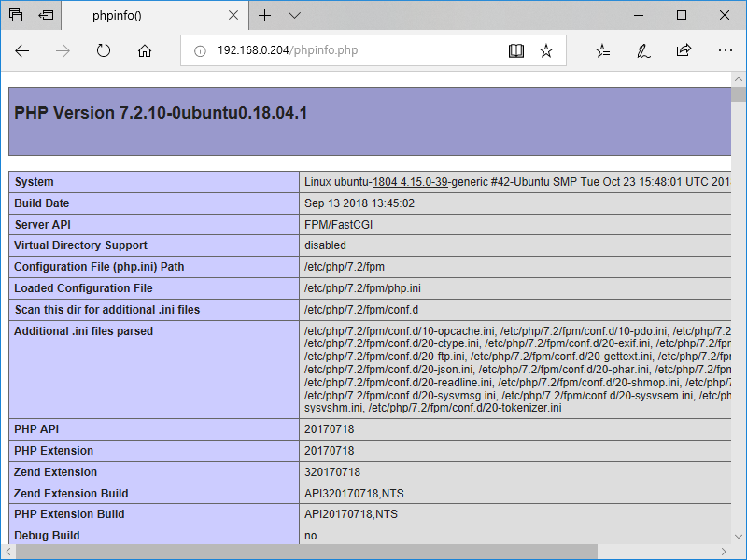Close the phpinfo() tab
Image resolution: width=747 pixels, height=560 pixels.
(233, 15)
